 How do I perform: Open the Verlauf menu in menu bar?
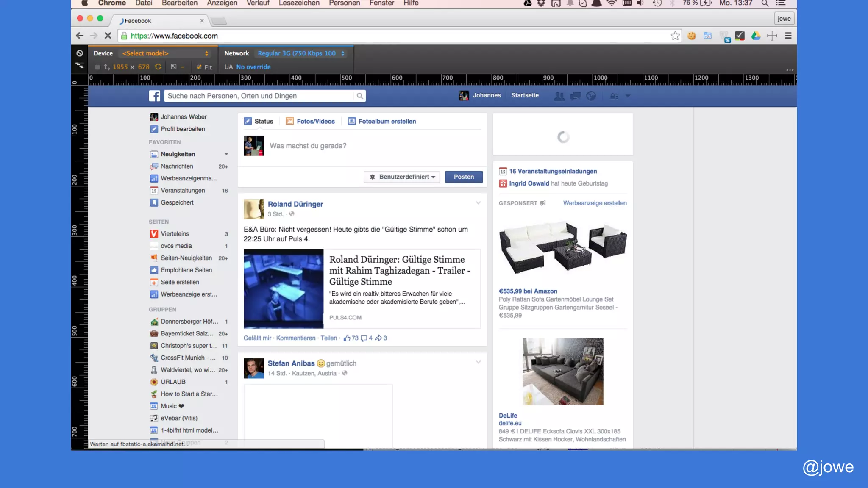[x=258, y=3]
